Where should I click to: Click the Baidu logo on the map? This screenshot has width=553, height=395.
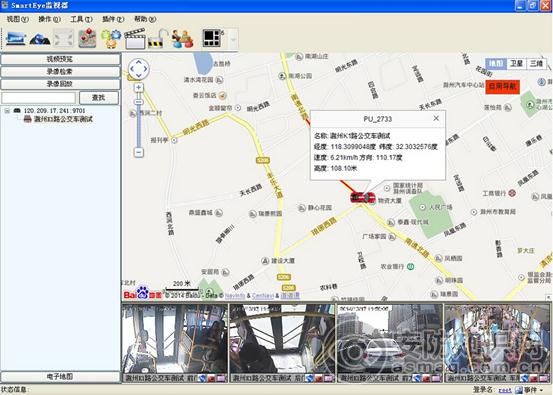tap(143, 293)
